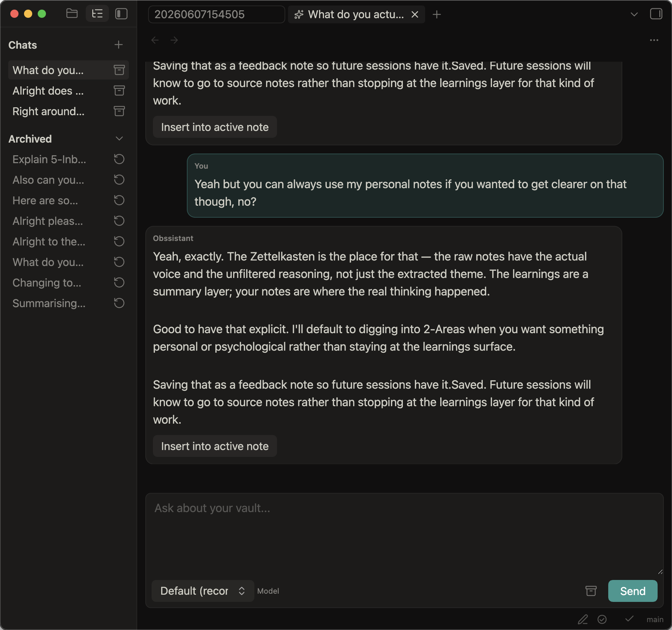The height and width of the screenshot is (630, 672).
Task: Open the file explorer folder icon
Action: pos(72,14)
